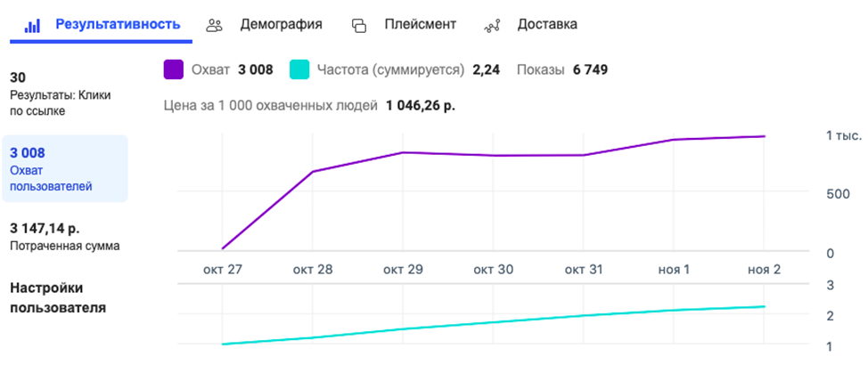Click the people icon beside Демография
The image size is (868, 365).
tap(215, 25)
